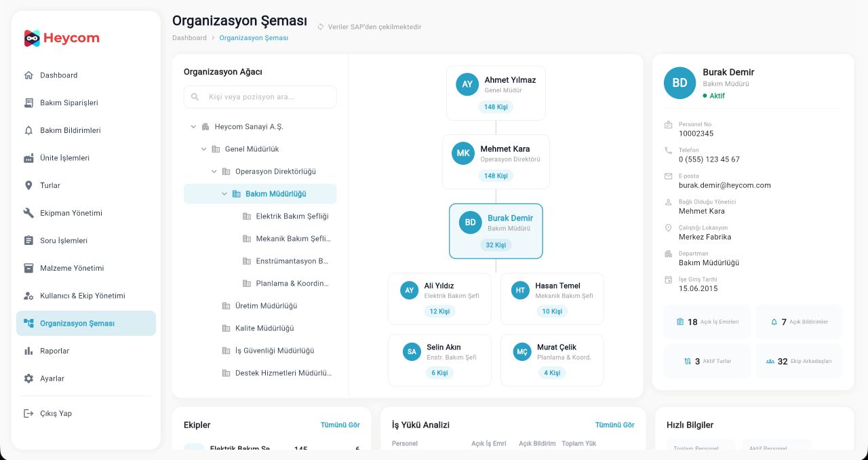This screenshot has height=460, width=868.
Task: Click Tümünü Gör in Ekipler panel
Action: click(x=340, y=425)
